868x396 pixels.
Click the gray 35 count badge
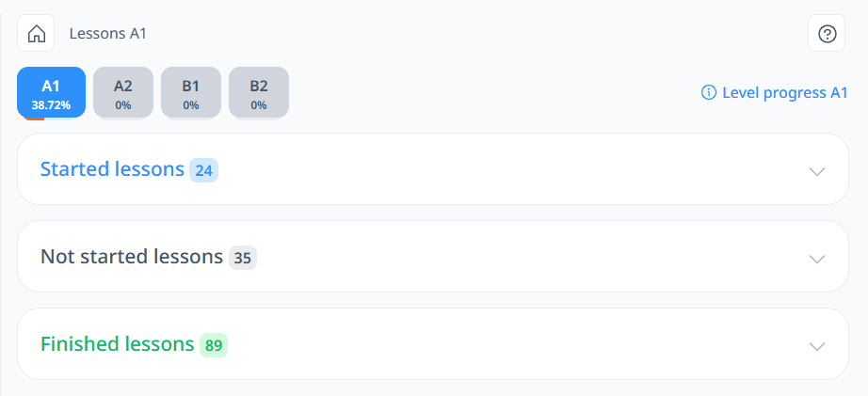click(243, 258)
